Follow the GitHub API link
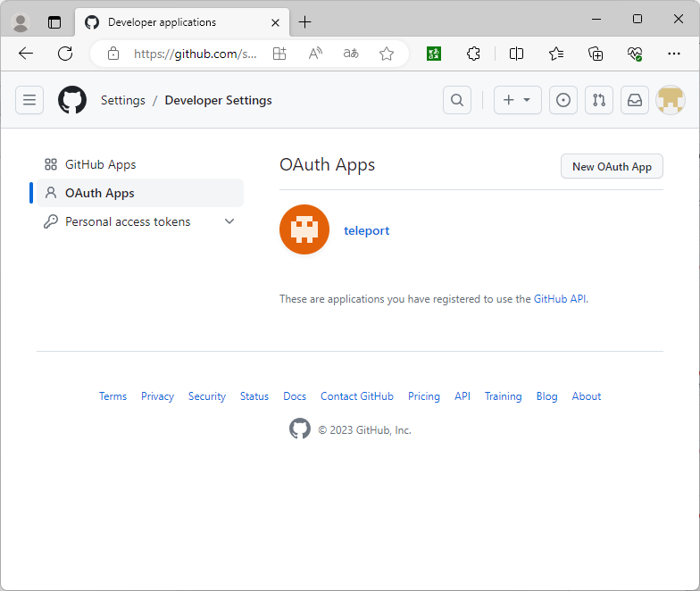The height and width of the screenshot is (591, 700). 560,299
